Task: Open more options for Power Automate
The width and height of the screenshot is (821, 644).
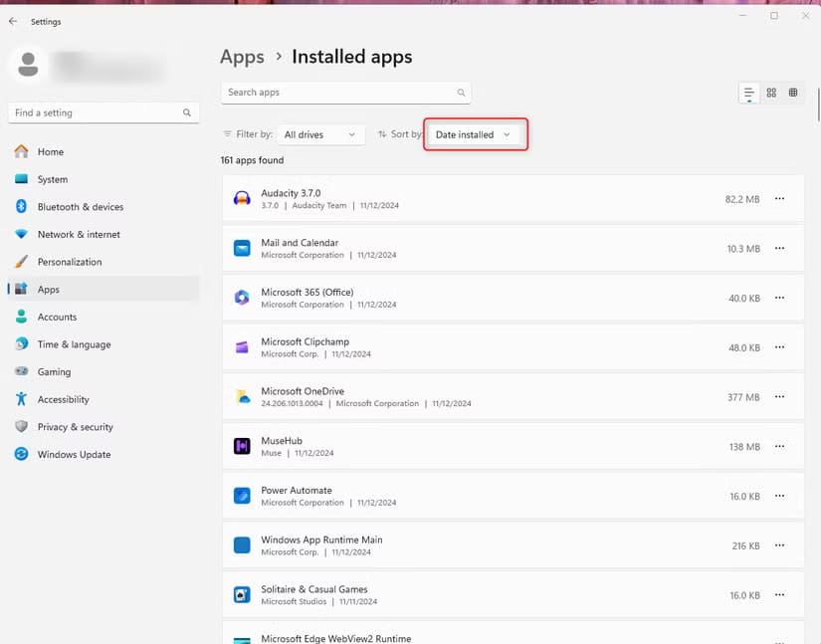Action: (779, 496)
